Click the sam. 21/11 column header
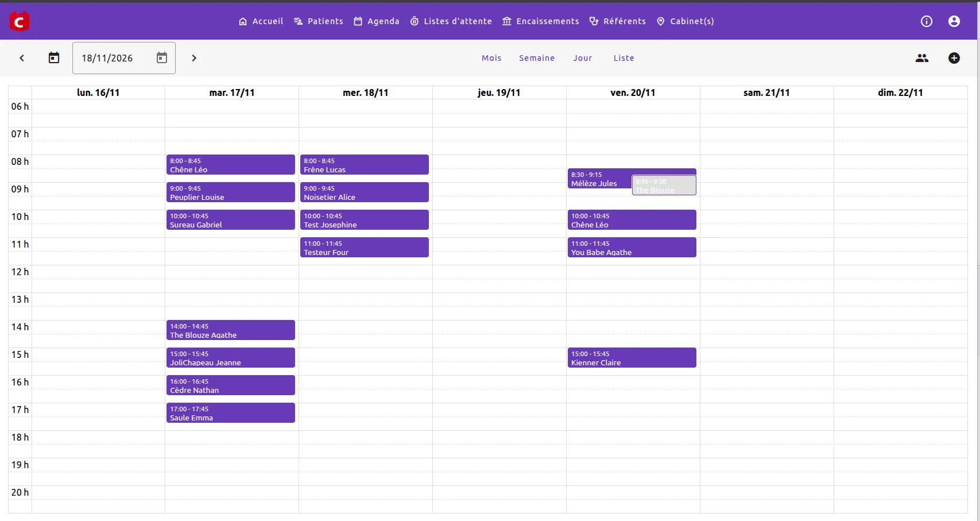980x521 pixels. (x=766, y=92)
